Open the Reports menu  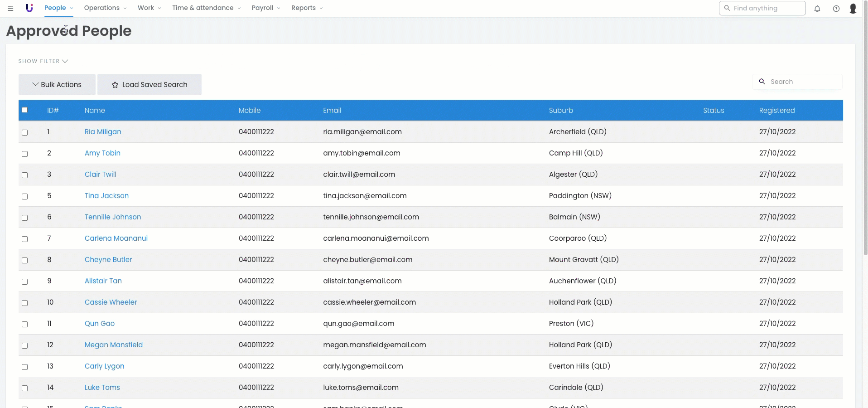307,8
